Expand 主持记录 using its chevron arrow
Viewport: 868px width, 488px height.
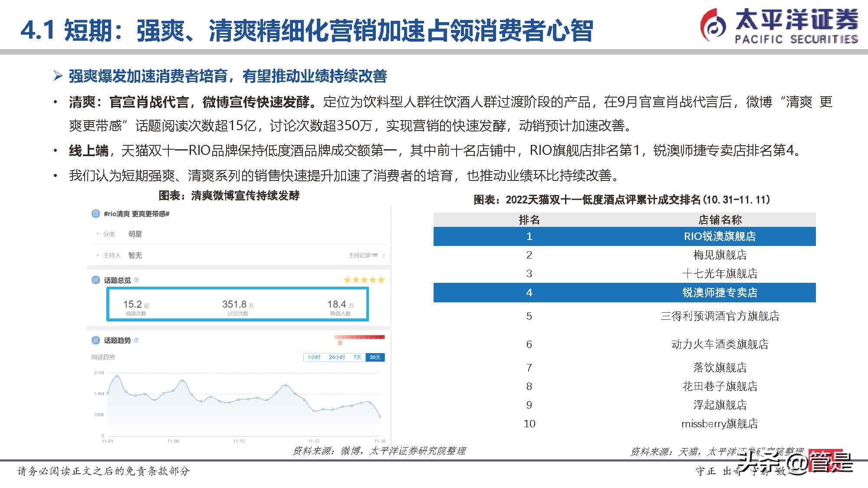tap(384, 255)
